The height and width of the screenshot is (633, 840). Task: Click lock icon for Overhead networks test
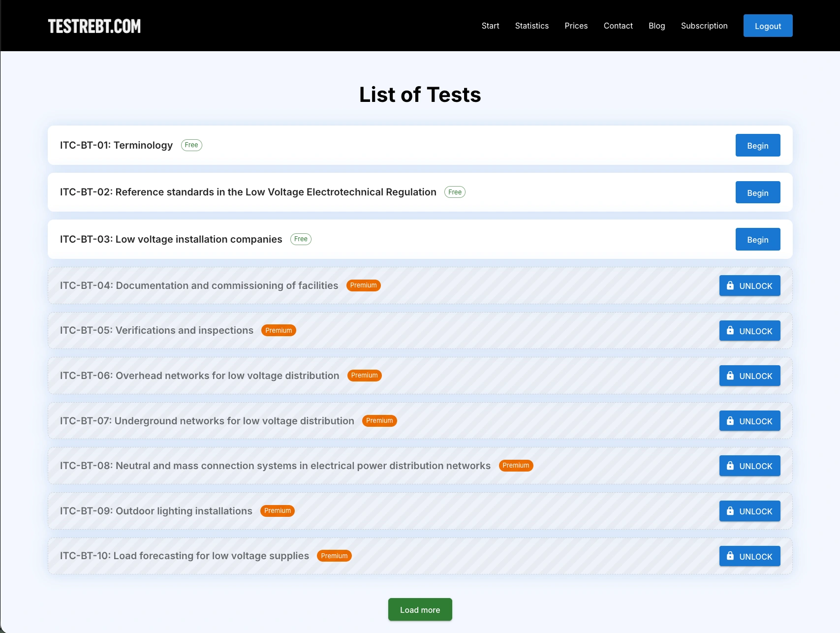[x=730, y=376]
